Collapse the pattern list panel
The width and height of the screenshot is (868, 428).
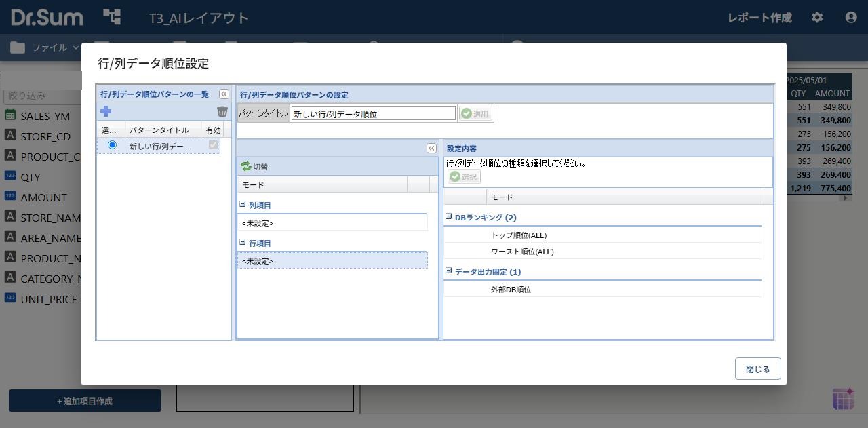[224, 94]
